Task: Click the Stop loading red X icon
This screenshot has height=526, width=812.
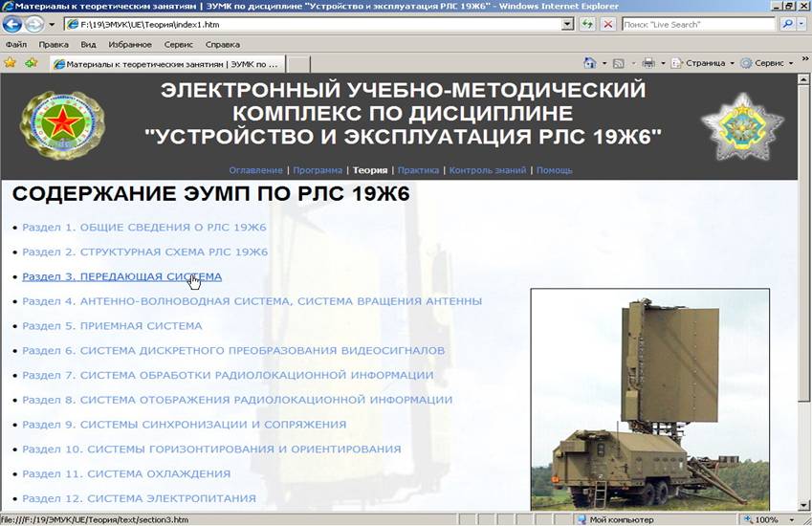Action: click(x=606, y=24)
